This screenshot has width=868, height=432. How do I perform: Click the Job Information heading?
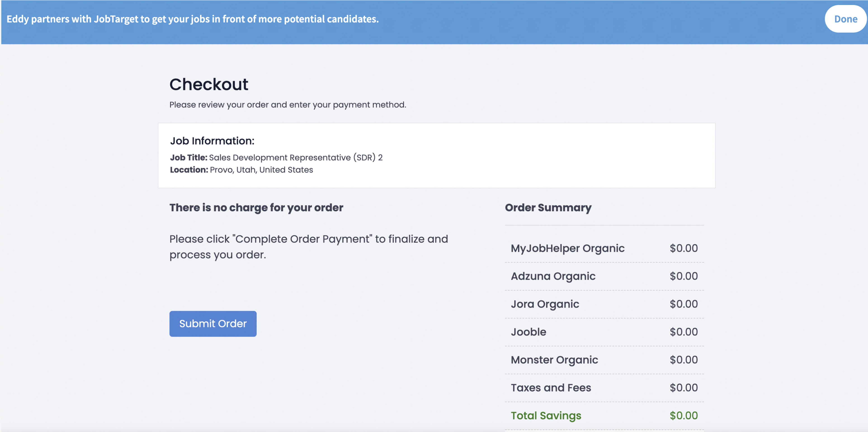[x=212, y=141]
